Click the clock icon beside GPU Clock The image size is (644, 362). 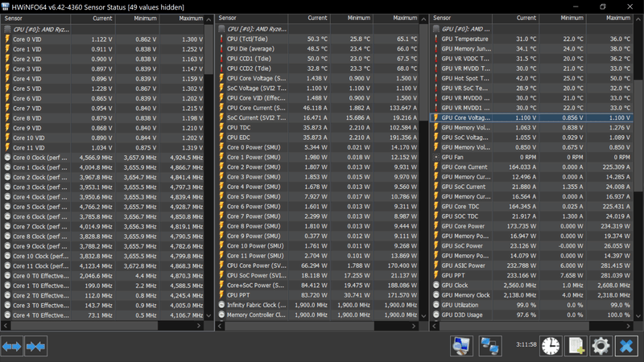[x=436, y=285]
